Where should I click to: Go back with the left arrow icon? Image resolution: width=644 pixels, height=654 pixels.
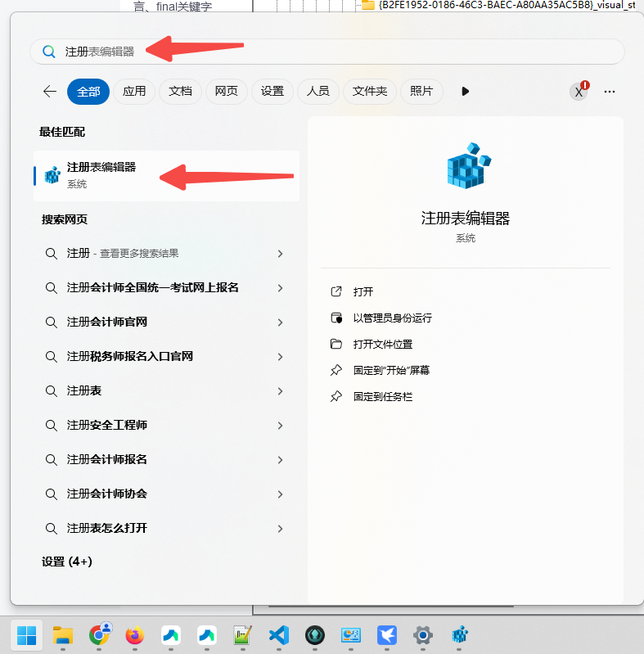[x=50, y=92]
